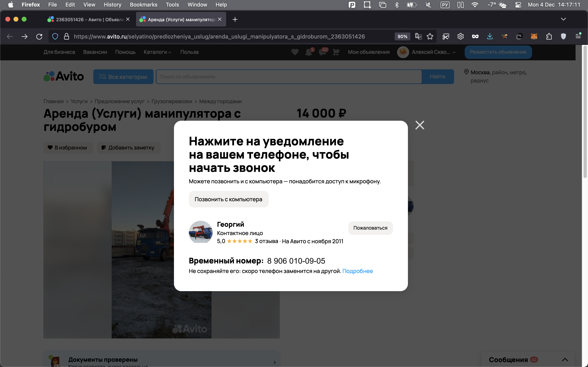Toggle 'В избранном' favorite button

pos(68,148)
